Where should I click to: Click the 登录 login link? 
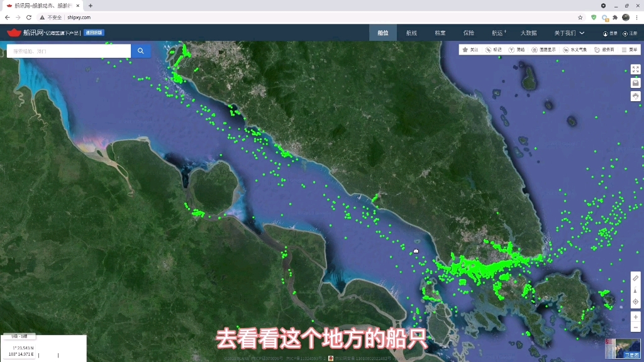610,33
